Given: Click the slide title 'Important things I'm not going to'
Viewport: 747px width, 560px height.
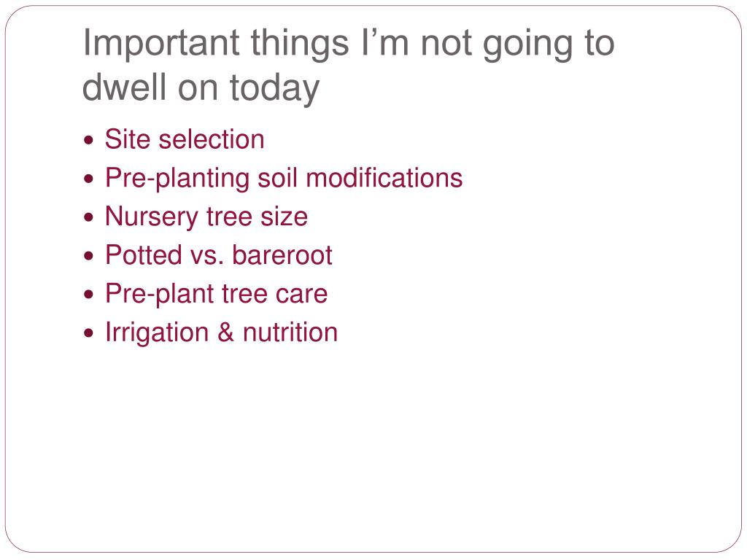Looking at the screenshot, I should (349, 44).
